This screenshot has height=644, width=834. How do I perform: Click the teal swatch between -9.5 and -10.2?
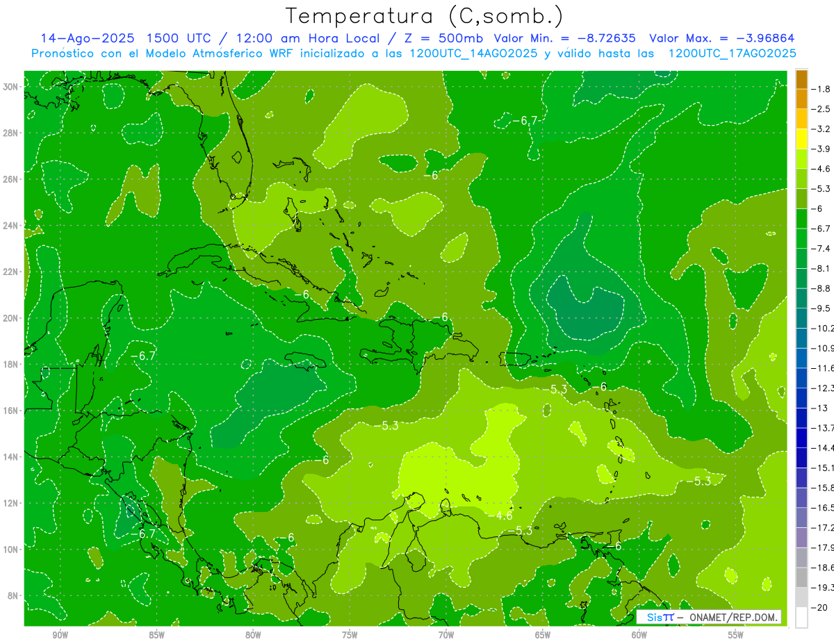(801, 318)
